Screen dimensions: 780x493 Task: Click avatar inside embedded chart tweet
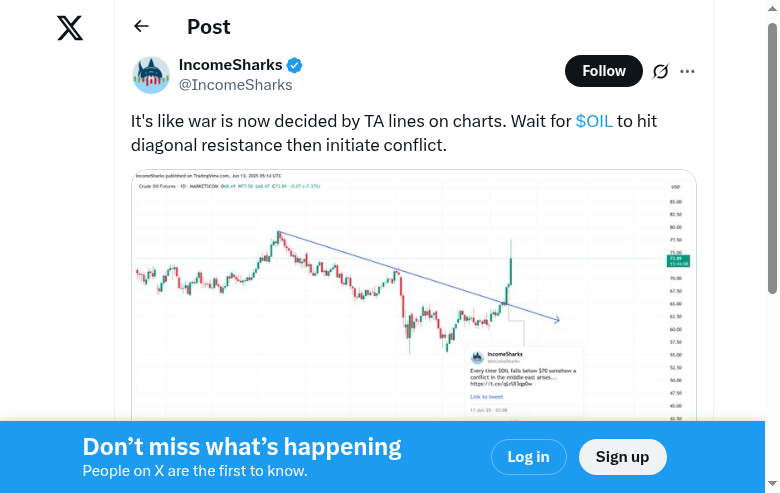pos(477,356)
